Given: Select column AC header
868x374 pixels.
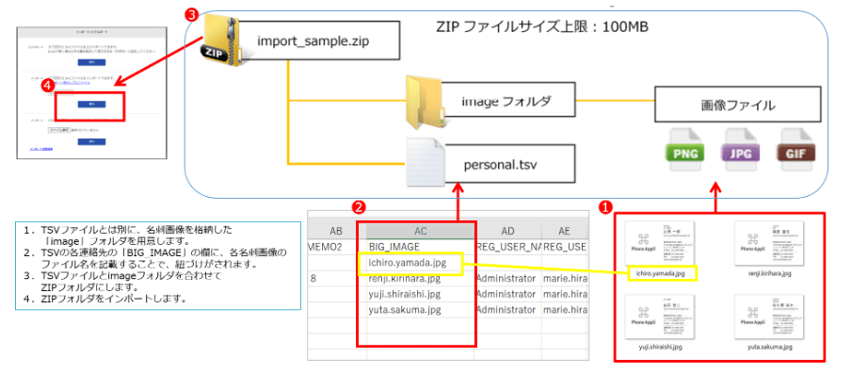Looking at the screenshot, I should click(420, 231).
